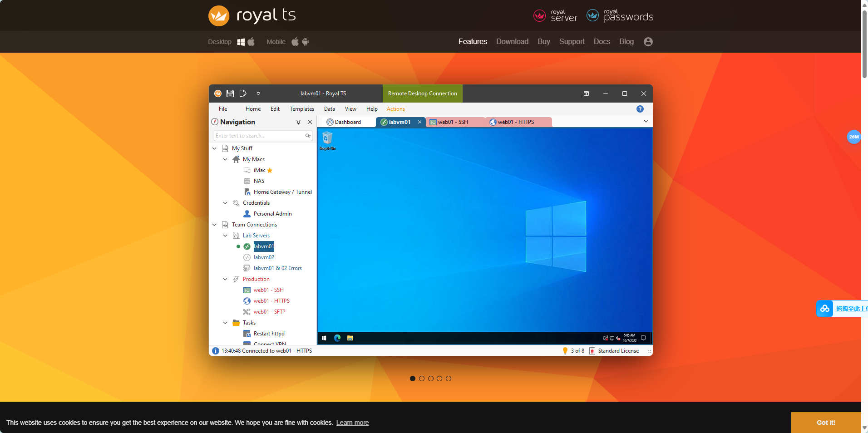Open the Windows Start button in remote session
The width and height of the screenshot is (868, 433).
(324, 338)
